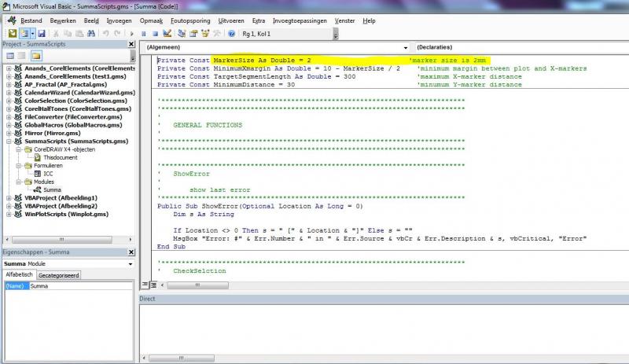Image resolution: width=629 pixels, height=364 pixels.
Task: Select Mirror (Mirror.gms) project
Action: [52, 133]
